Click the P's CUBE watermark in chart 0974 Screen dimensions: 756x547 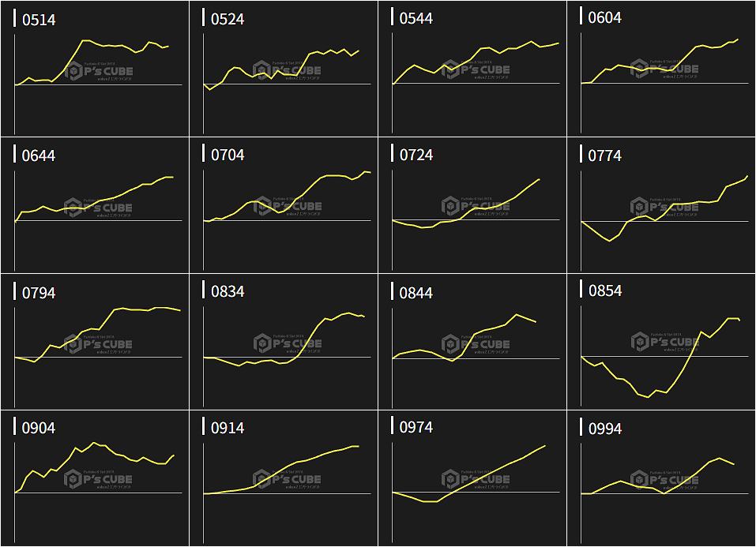point(476,478)
